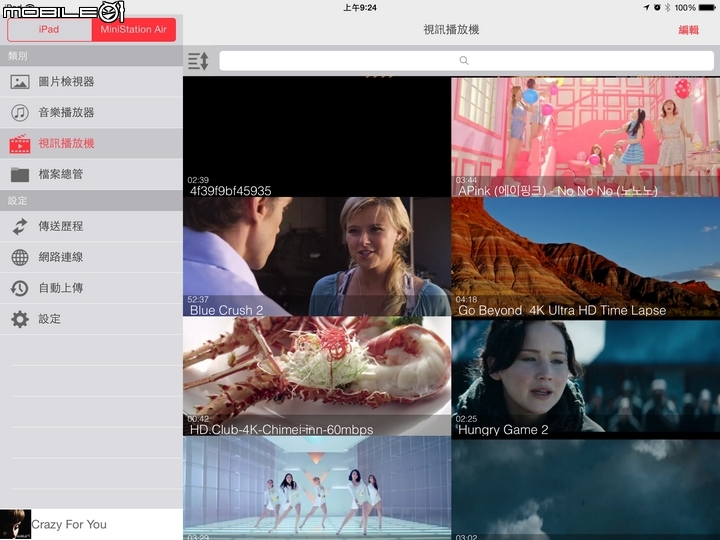Viewport: 720px width, 540px height.
Task: Play the Blue Crush 2 video
Action: click(317, 257)
